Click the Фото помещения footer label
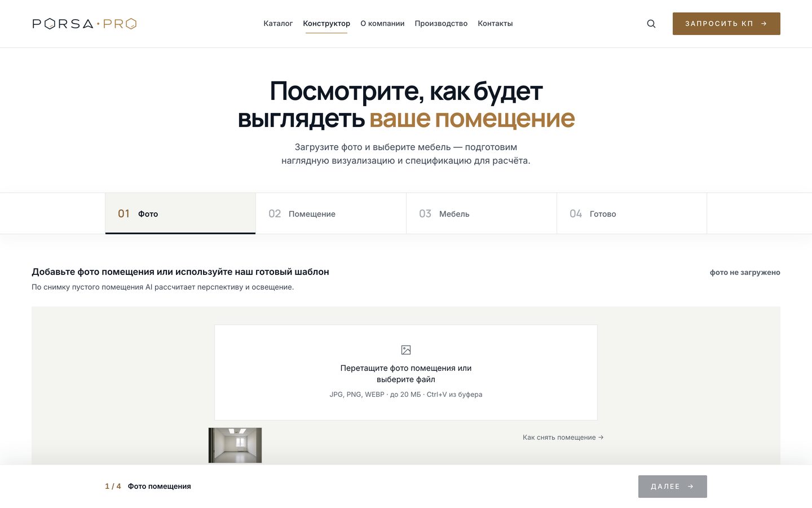The width and height of the screenshot is (812, 508). point(160,486)
